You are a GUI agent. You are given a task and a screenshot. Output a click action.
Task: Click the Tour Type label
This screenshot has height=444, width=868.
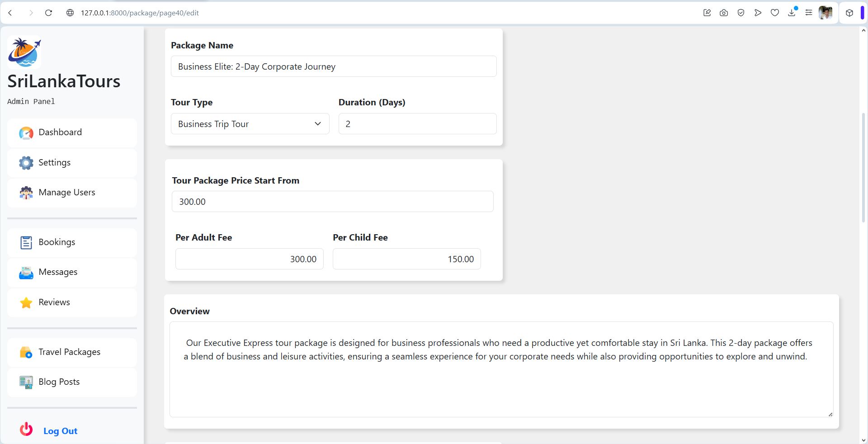[192, 102]
